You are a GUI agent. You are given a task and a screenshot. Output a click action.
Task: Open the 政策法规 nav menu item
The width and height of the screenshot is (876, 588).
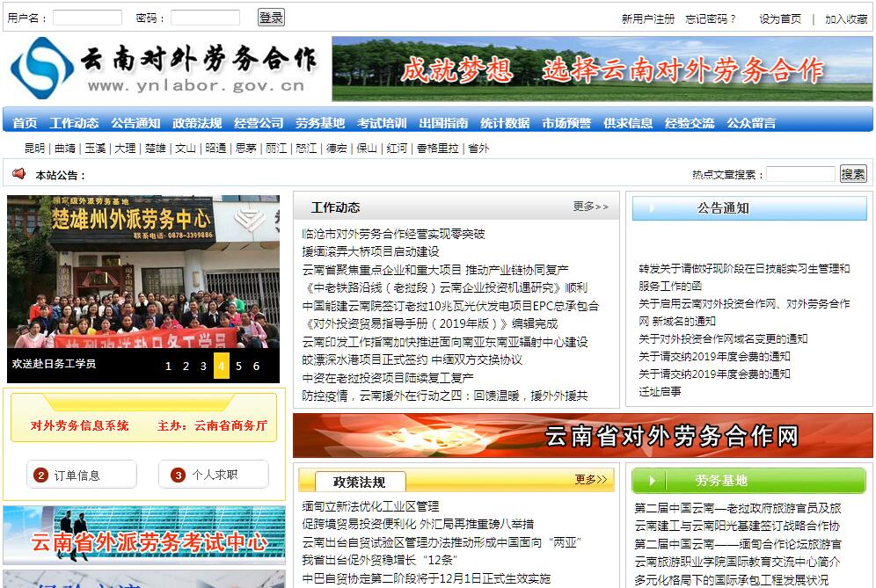(x=197, y=123)
